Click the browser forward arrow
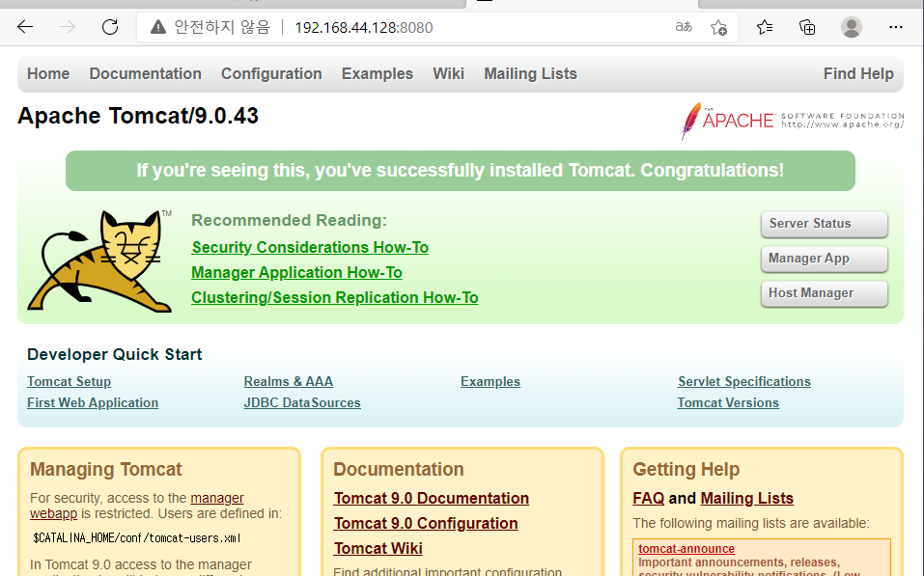 [x=68, y=27]
